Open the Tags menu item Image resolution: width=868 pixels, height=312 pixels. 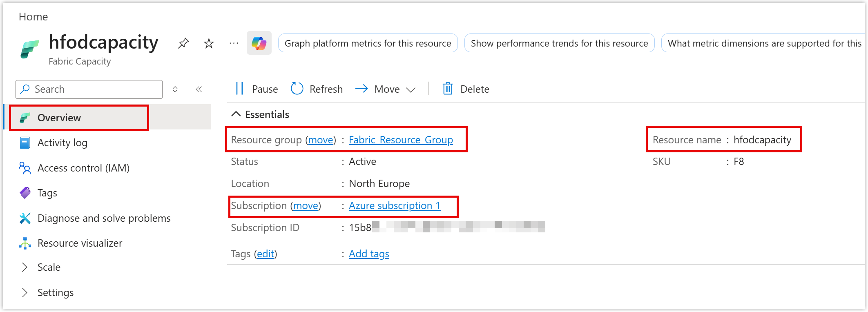coord(47,193)
